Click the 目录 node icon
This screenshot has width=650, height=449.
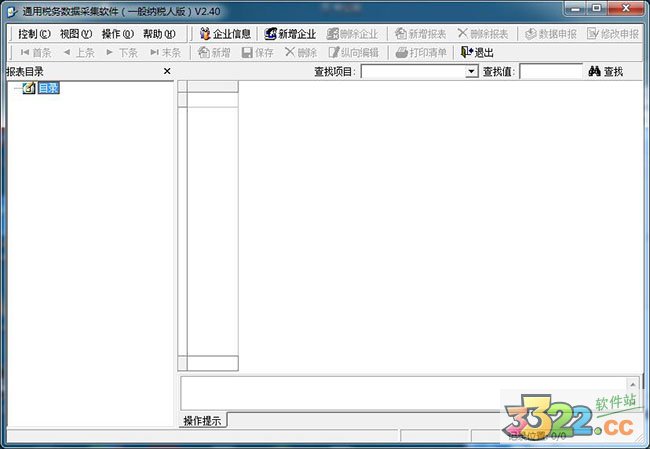tap(29, 88)
